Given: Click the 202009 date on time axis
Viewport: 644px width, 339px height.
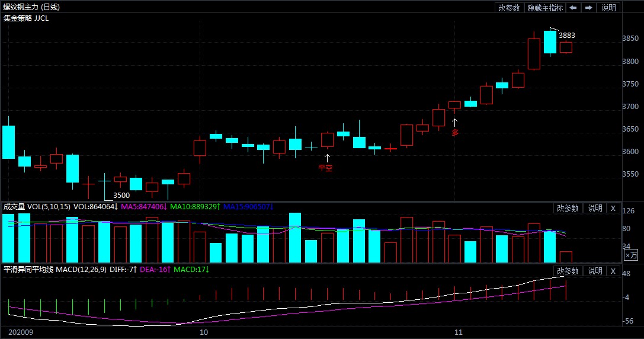Looking at the screenshot, I should 15,334.
